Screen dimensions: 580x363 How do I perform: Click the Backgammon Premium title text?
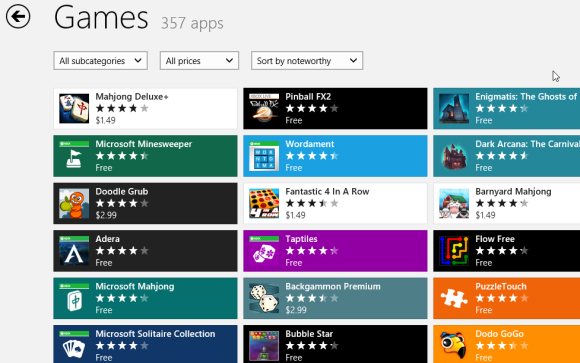(333, 286)
